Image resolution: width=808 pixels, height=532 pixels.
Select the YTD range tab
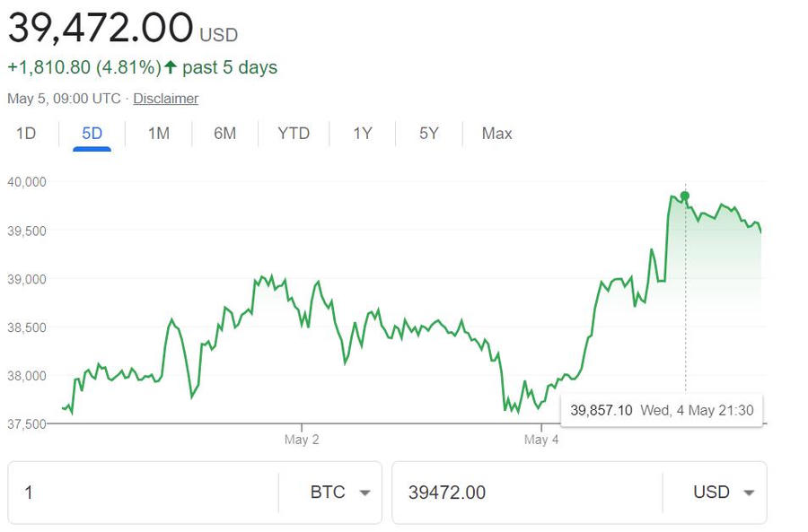293,134
